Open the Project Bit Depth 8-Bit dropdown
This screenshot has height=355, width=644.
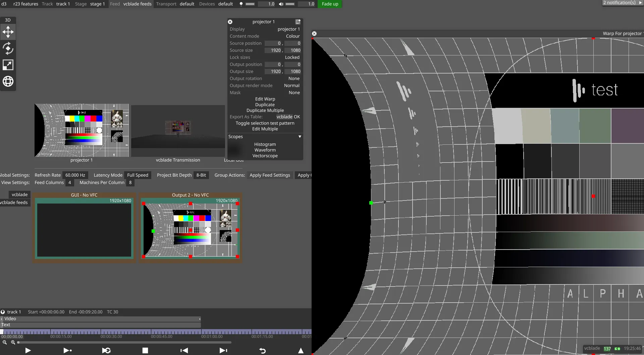(x=201, y=175)
